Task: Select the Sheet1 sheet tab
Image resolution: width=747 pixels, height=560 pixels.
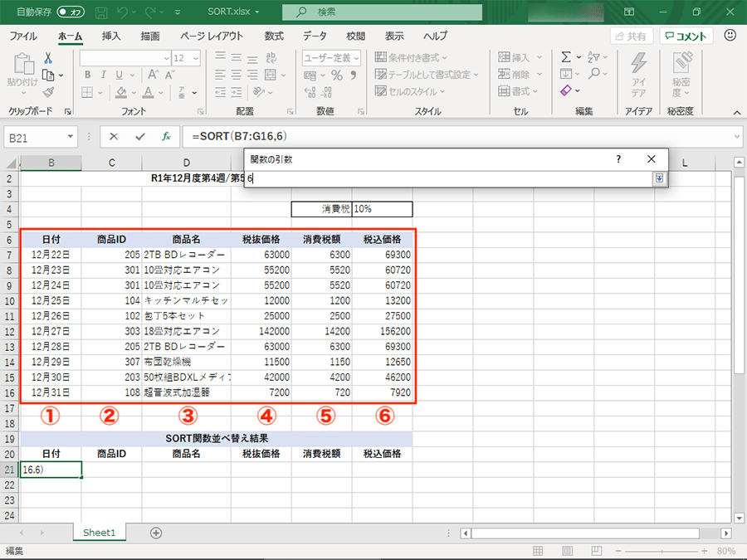Action: click(99, 533)
